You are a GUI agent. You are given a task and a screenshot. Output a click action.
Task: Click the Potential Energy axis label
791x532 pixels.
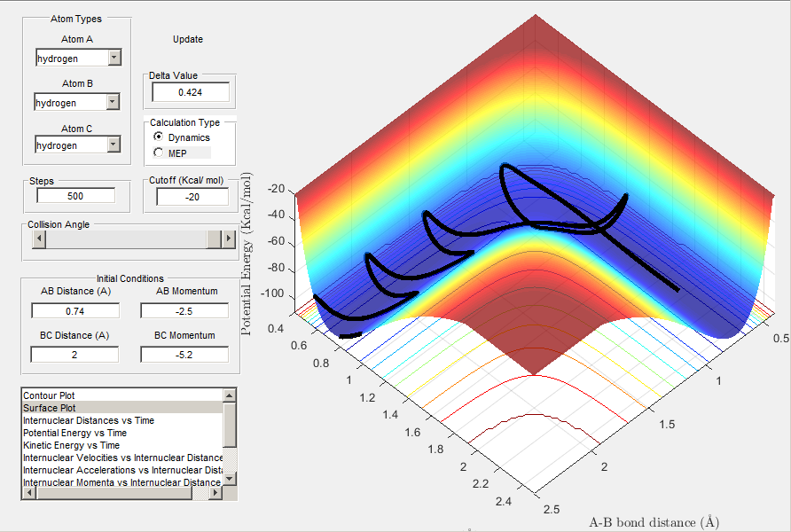point(247,254)
